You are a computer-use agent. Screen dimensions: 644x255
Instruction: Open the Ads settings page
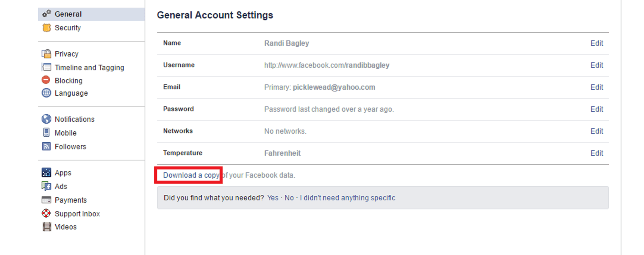point(61,186)
